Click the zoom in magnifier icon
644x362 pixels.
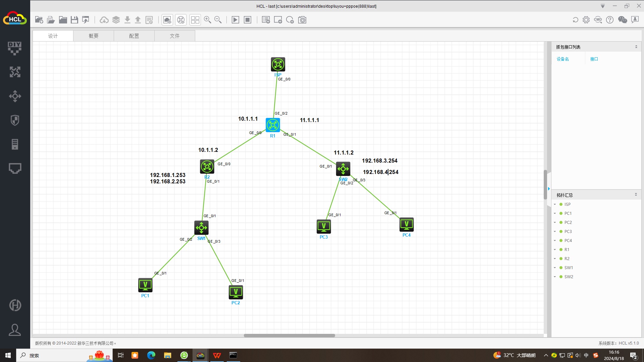click(x=207, y=20)
